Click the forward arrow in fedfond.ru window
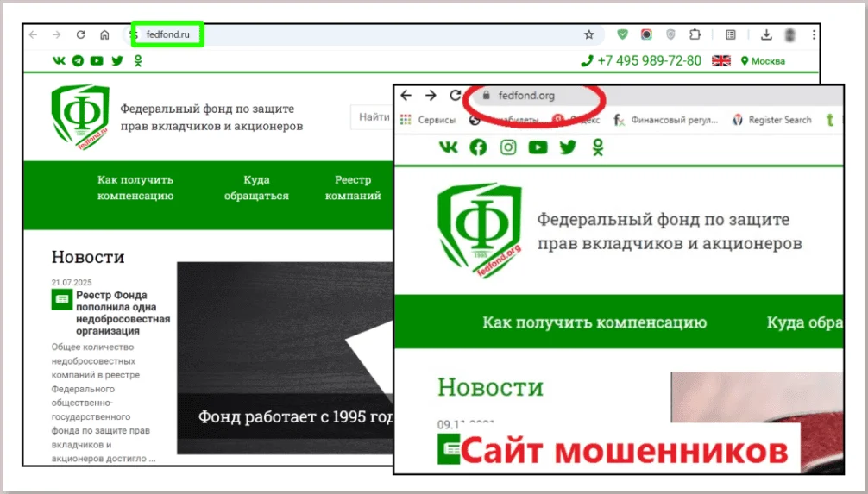The width and height of the screenshot is (868, 494). pos(56,34)
